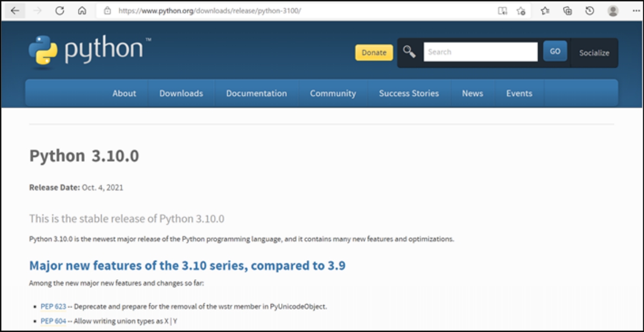Click the yellow Donate button
This screenshot has width=644, height=332.
coord(374,52)
